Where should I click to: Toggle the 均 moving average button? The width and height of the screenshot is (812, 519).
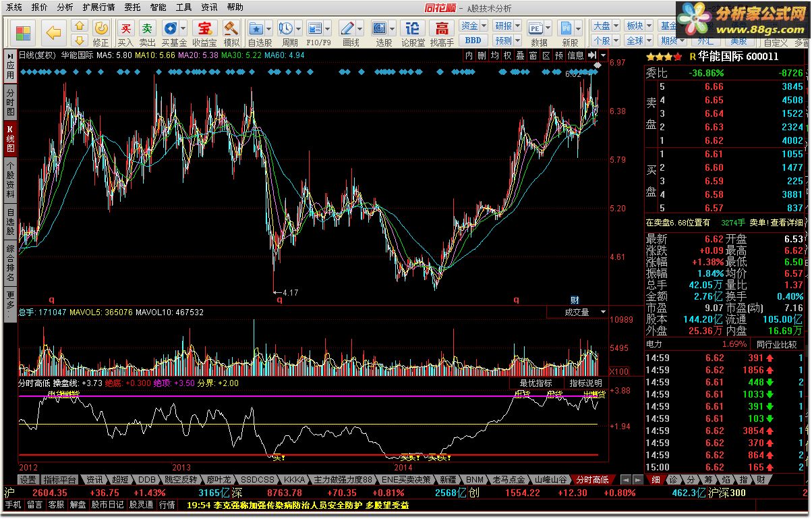tap(494, 55)
